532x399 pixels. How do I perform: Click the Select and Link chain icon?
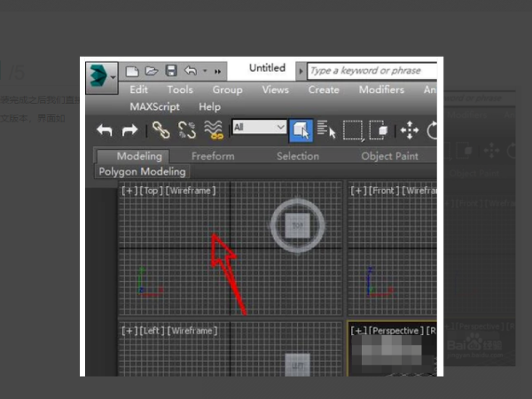click(x=160, y=130)
